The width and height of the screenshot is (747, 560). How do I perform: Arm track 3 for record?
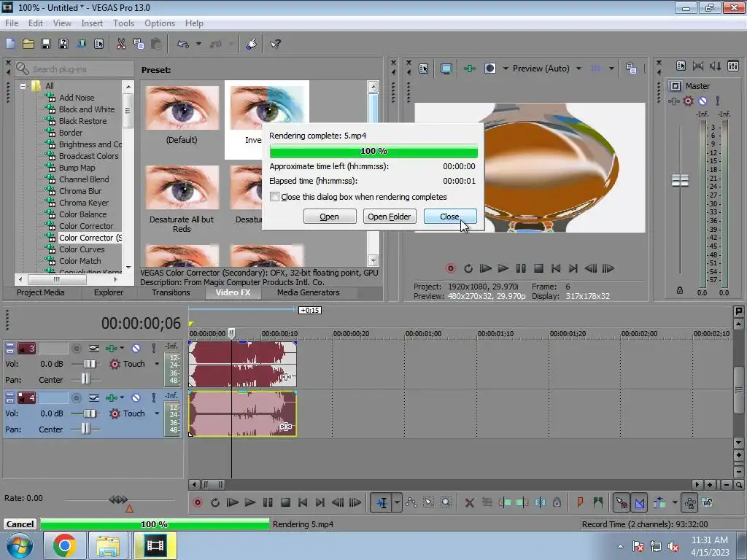pyautogui.click(x=76, y=349)
